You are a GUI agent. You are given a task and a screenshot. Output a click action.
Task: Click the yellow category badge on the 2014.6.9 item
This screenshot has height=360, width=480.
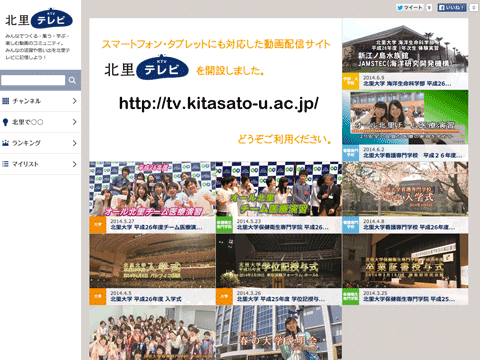pos(351,81)
